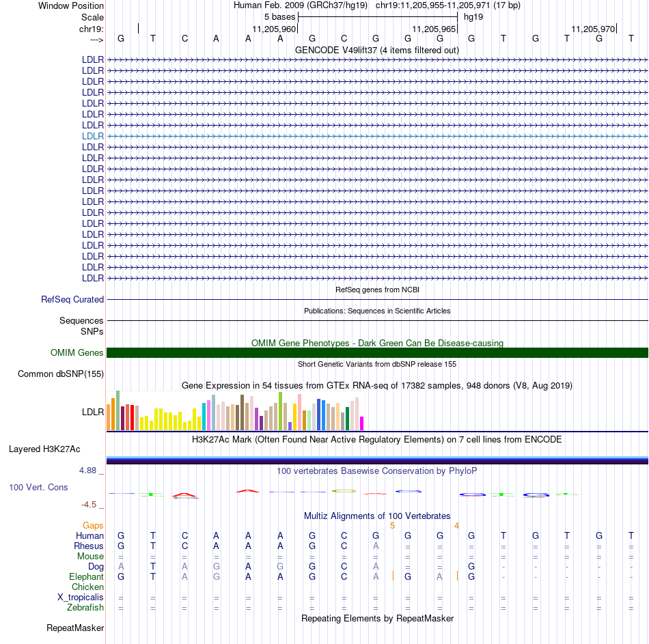Image resolution: width=649 pixels, height=644 pixels.
Task: Click the --> sequence direction arrow label
Action: point(97,40)
